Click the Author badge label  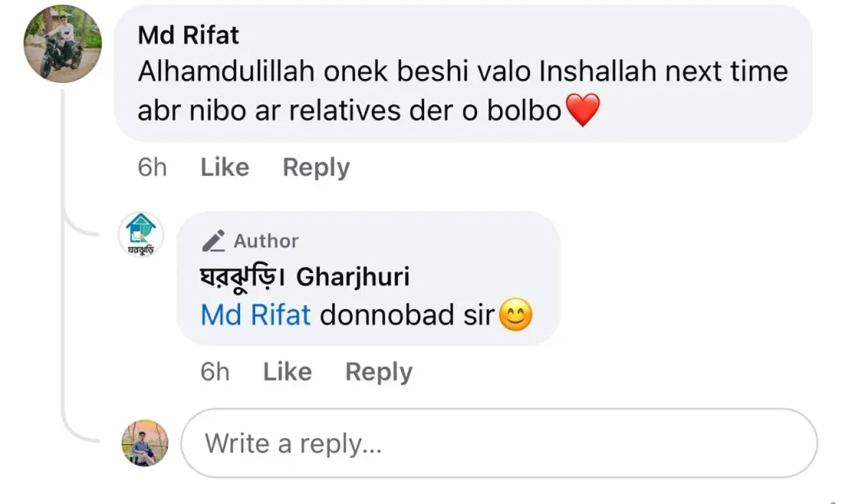pyautogui.click(x=266, y=241)
